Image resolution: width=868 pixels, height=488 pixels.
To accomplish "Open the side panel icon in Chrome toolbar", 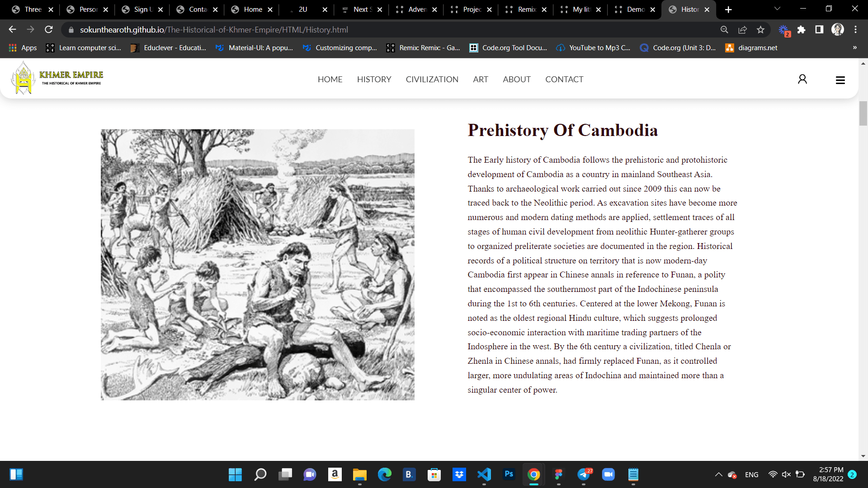I will coord(819,29).
